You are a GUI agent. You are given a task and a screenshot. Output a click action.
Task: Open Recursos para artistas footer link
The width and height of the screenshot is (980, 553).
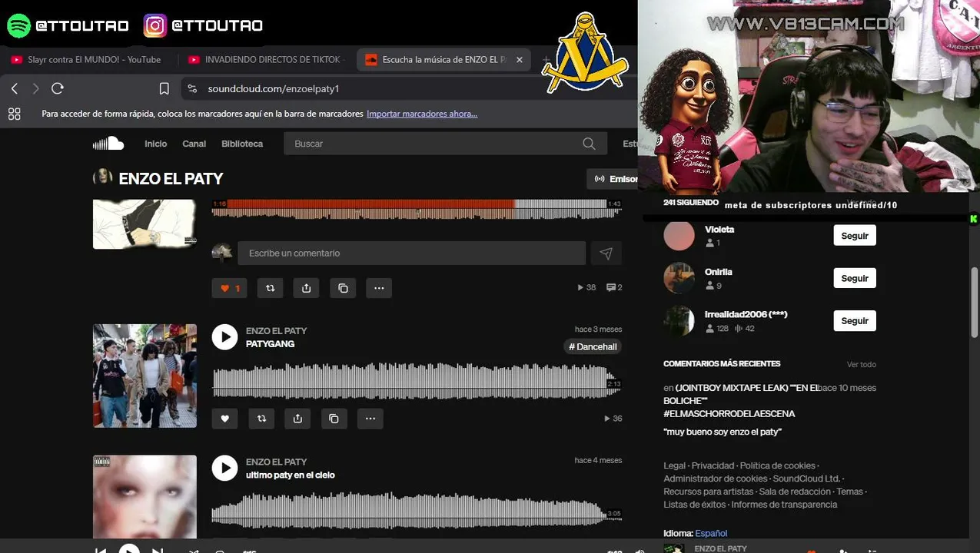[x=708, y=492]
